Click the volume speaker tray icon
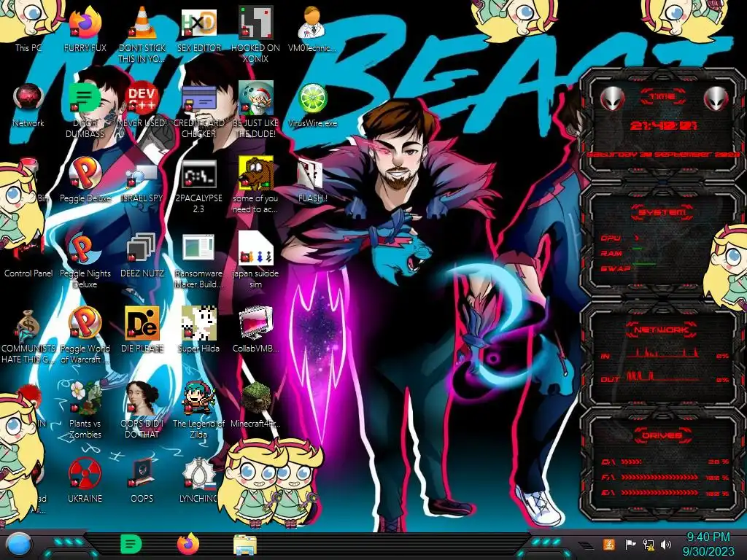Viewport: 747px width, 560px height. coord(666,544)
